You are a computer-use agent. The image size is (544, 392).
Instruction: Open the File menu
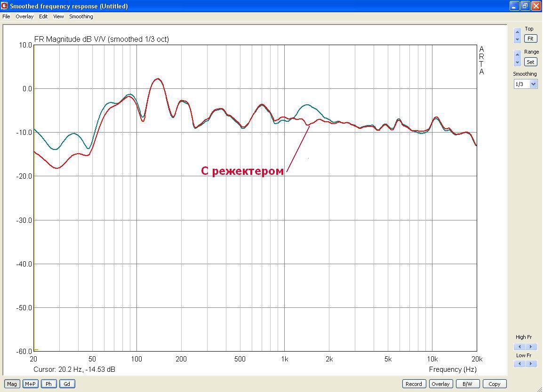6,16
